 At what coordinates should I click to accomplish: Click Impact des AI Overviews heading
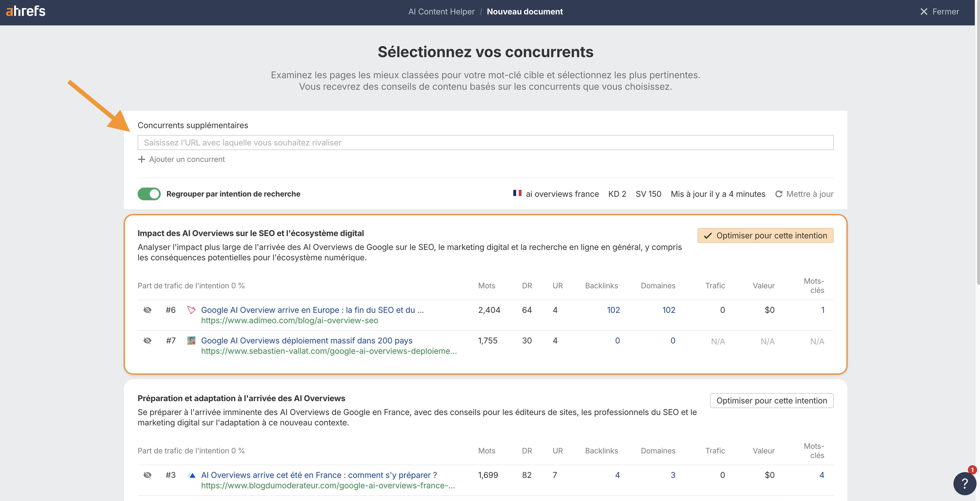point(250,233)
